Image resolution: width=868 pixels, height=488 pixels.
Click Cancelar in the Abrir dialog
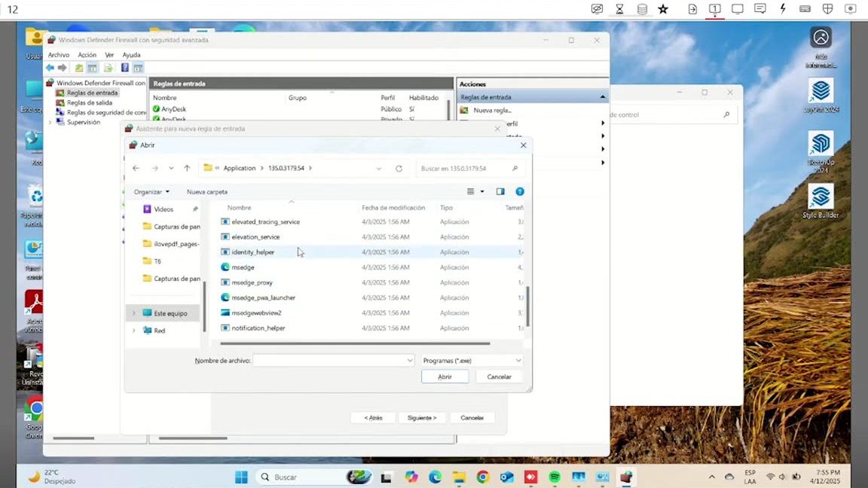coord(499,377)
